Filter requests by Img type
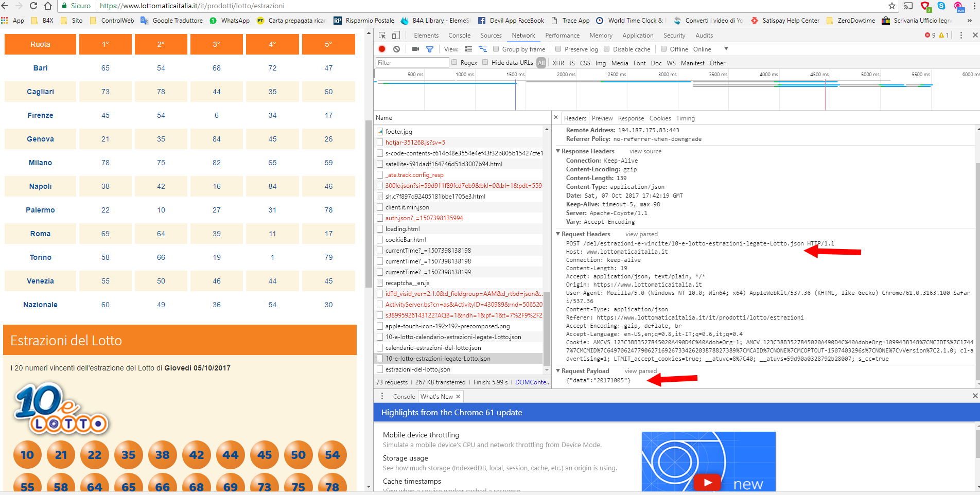This screenshot has height=495, width=980. click(x=600, y=63)
